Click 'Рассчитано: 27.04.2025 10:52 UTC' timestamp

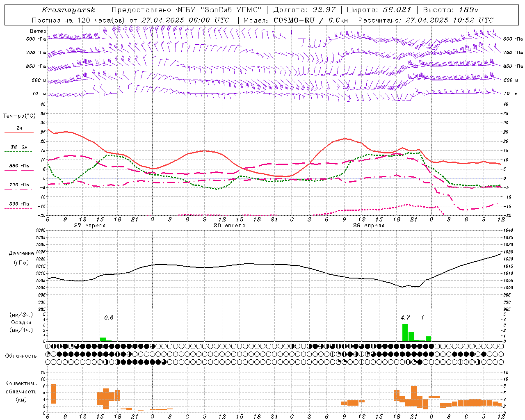click(x=426, y=20)
